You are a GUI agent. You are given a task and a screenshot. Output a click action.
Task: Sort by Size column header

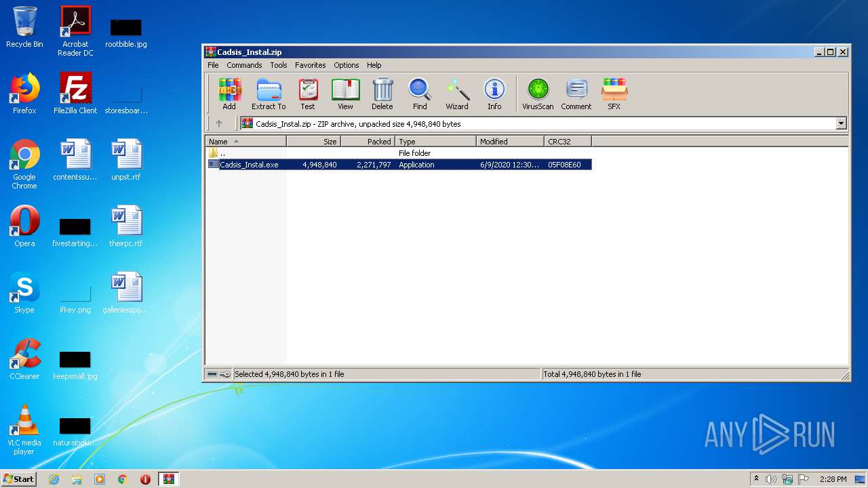pyautogui.click(x=313, y=142)
